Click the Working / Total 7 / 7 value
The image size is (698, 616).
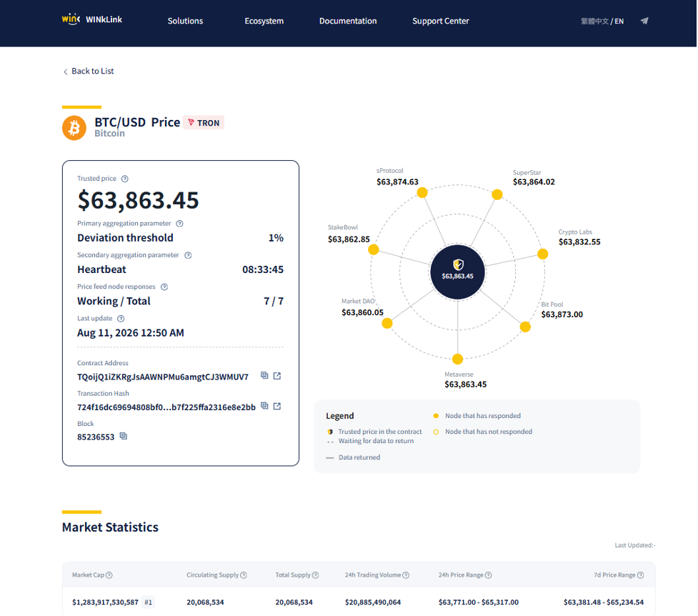pyautogui.click(x=274, y=301)
